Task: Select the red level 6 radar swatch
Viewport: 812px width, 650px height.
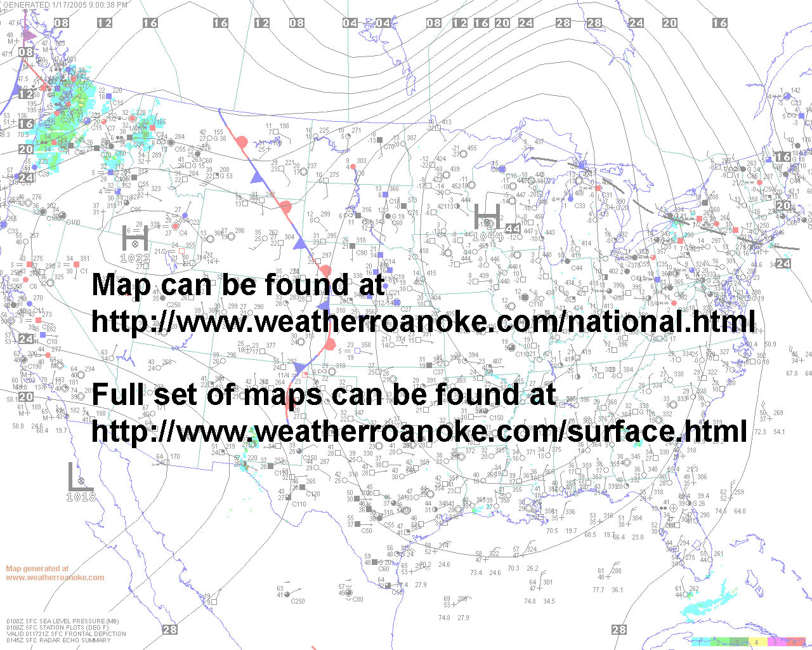Action: pos(796,642)
